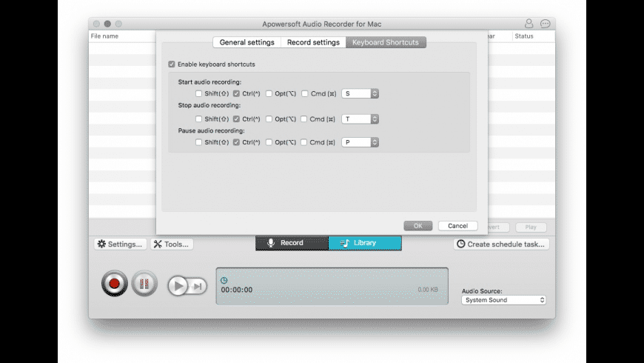The width and height of the screenshot is (644, 363).
Task: Open the Pause recording key dropdown P
Action: pos(360,142)
